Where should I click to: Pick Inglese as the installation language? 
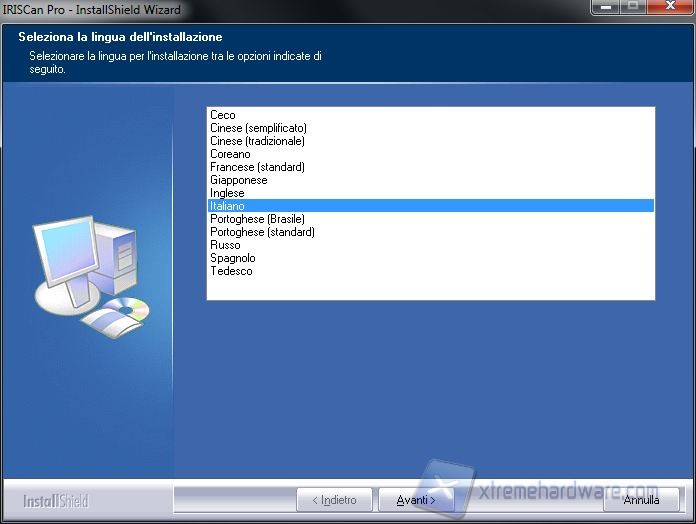(227, 193)
